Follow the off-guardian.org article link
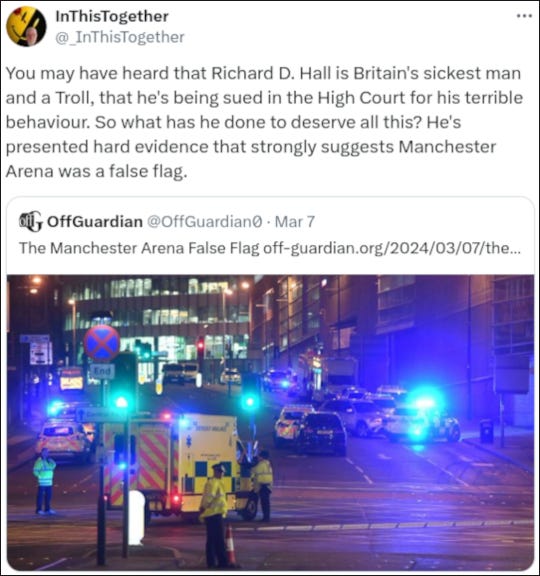The height and width of the screenshot is (576, 540). coord(392,248)
